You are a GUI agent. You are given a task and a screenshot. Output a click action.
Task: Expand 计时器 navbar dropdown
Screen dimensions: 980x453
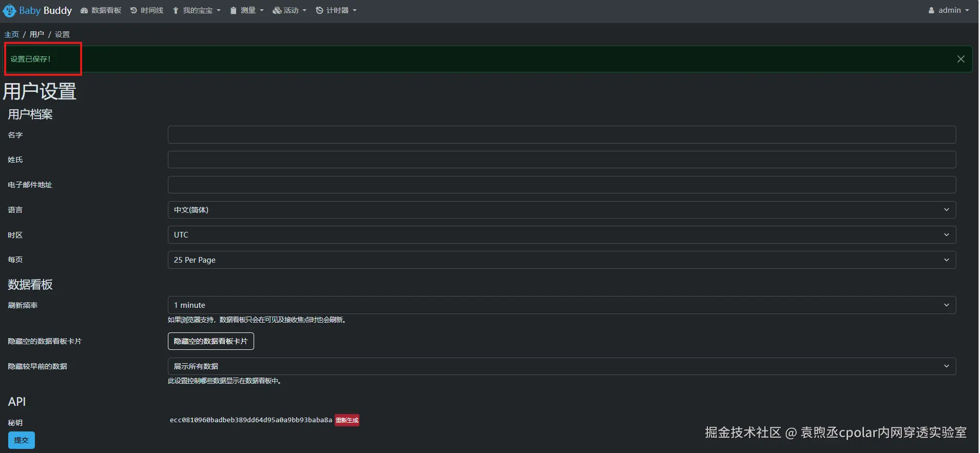click(336, 10)
